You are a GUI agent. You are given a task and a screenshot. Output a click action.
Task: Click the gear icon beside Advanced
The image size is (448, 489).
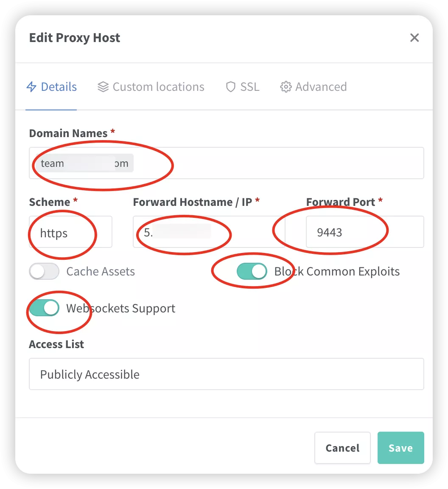286,87
